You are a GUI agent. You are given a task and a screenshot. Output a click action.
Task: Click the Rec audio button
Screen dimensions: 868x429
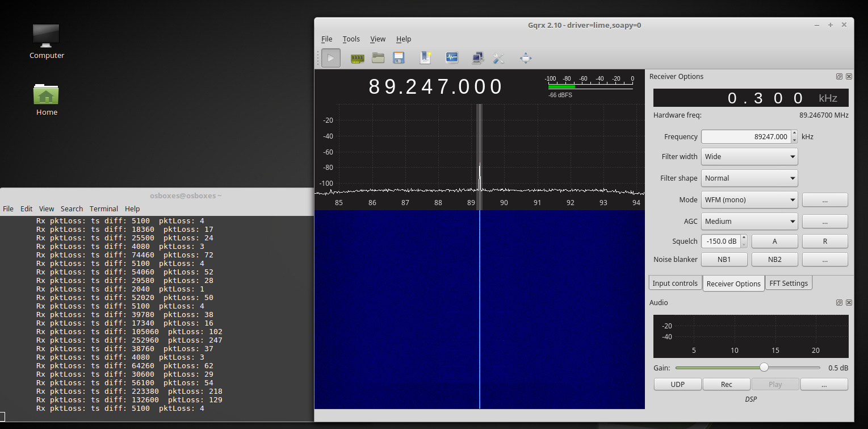pyautogui.click(x=726, y=385)
